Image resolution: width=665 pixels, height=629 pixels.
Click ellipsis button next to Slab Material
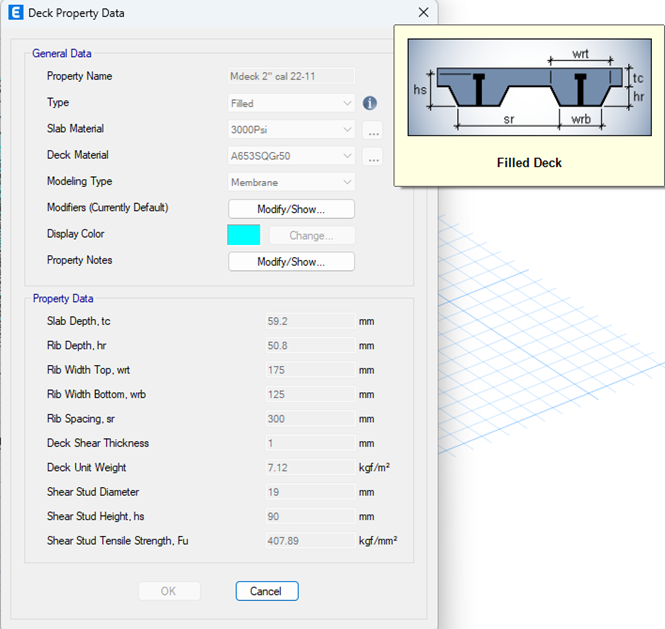tap(373, 130)
